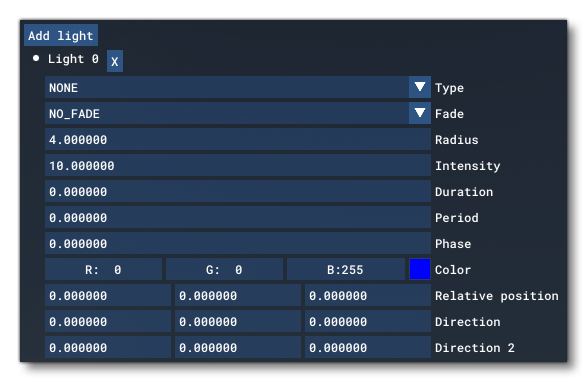Collapse the Light 0 tree node
The width and height of the screenshot is (587, 382).
(36, 58)
